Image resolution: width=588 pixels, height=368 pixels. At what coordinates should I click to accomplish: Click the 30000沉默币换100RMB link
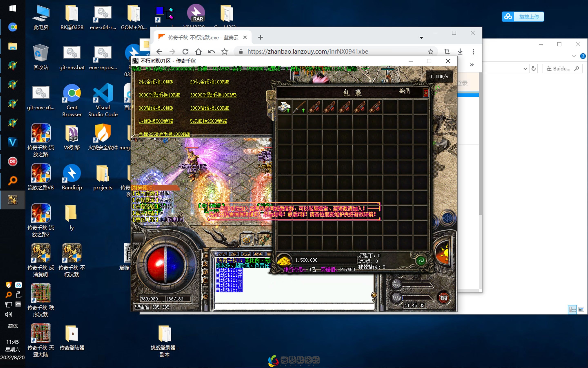(213, 95)
